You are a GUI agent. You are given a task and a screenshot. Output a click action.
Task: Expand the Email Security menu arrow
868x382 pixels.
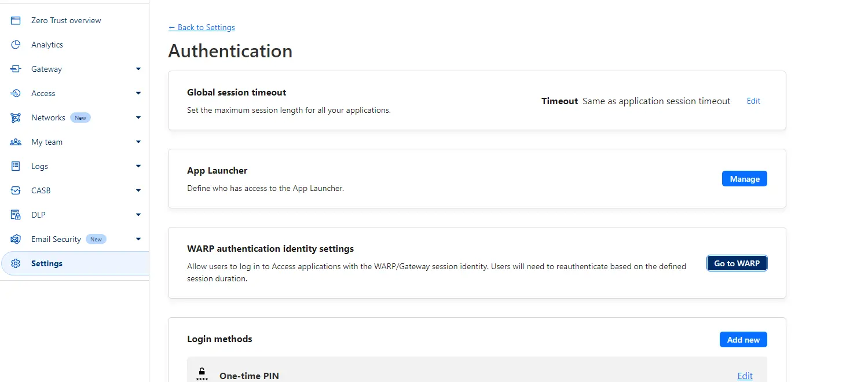(x=138, y=239)
